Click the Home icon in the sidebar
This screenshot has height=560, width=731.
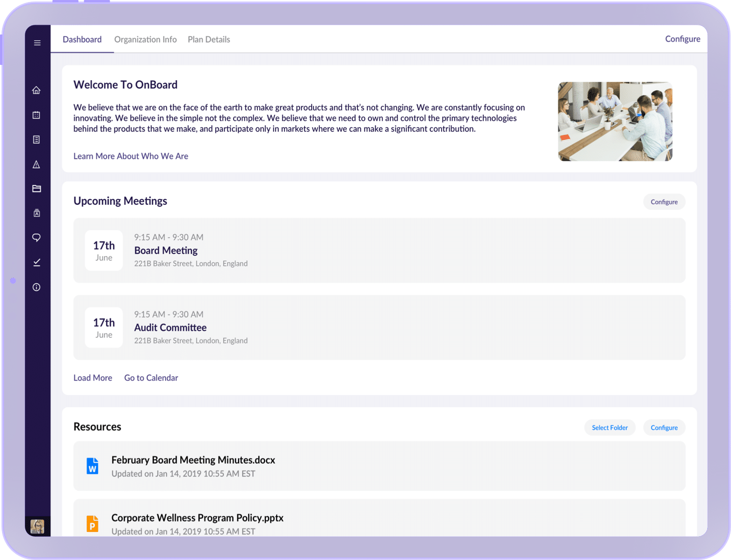click(37, 90)
